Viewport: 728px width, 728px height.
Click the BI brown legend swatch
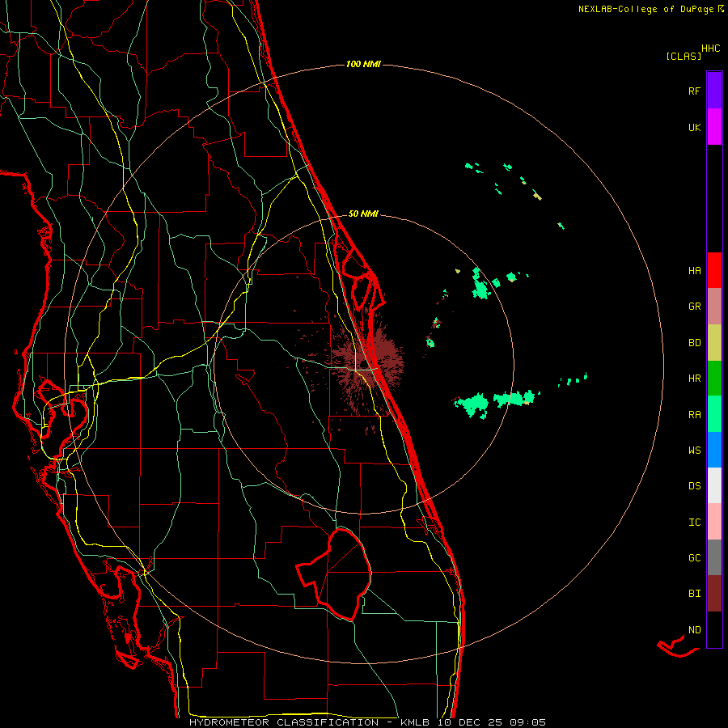point(714,594)
